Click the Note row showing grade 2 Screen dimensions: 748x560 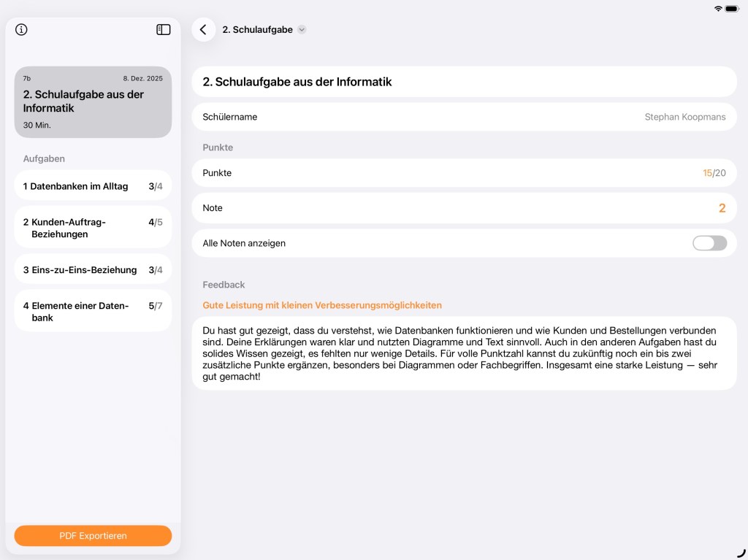pyautogui.click(x=464, y=208)
